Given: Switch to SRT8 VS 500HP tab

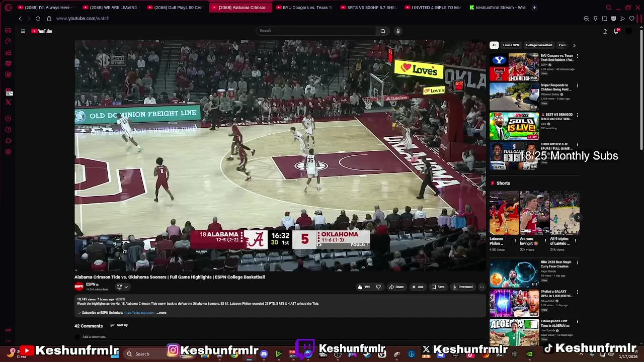Looking at the screenshot, I should coord(369,8).
